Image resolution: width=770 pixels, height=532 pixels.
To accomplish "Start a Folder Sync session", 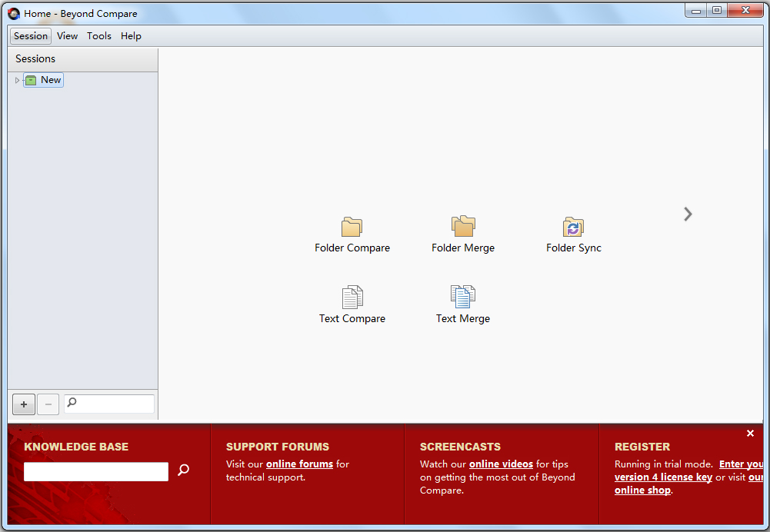I will pyautogui.click(x=573, y=228).
